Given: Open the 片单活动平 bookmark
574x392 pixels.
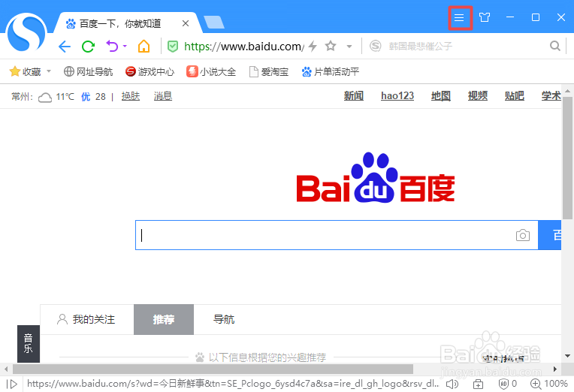Looking at the screenshot, I should coord(330,71).
